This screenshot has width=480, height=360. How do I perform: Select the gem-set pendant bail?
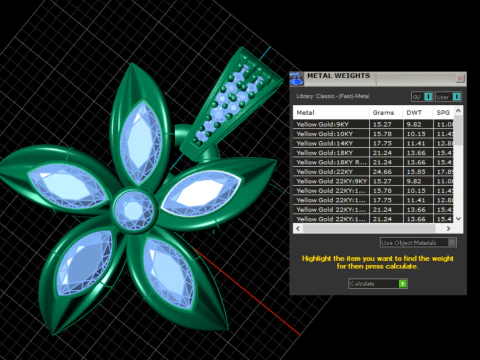click(233, 103)
